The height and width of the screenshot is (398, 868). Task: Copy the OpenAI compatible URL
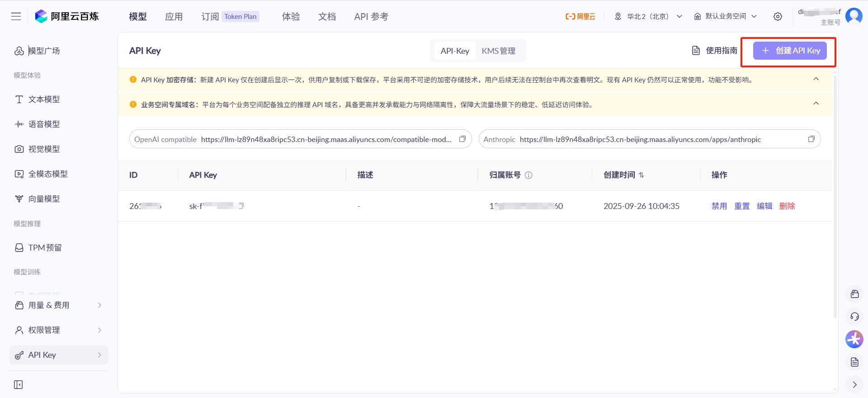[x=462, y=139]
